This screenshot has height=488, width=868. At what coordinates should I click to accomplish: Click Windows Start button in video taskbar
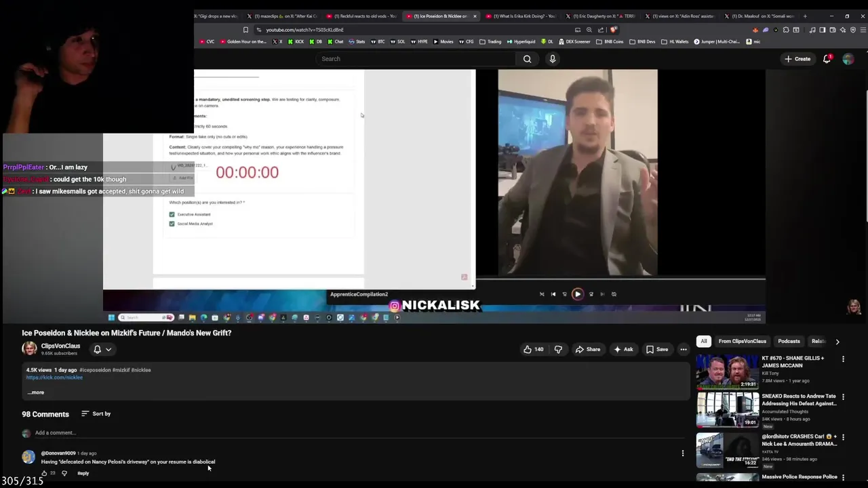tap(111, 317)
